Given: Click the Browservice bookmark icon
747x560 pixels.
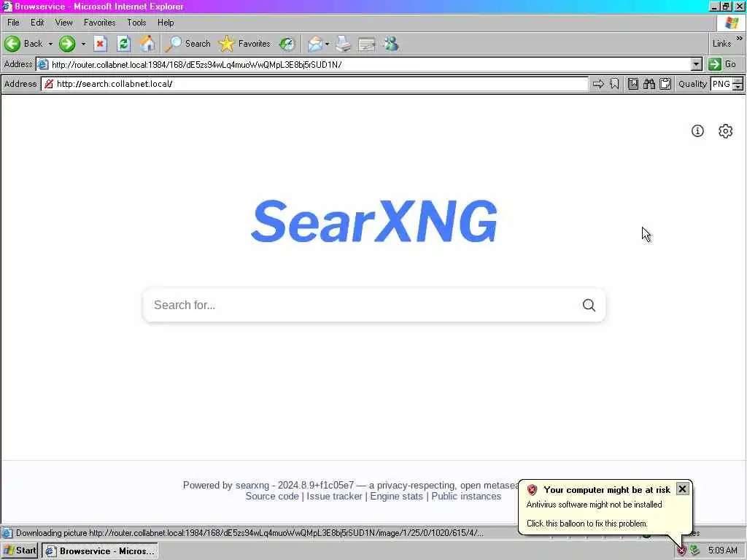Looking at the screenshot, I should pyautogui.click(x=614, y=85).
